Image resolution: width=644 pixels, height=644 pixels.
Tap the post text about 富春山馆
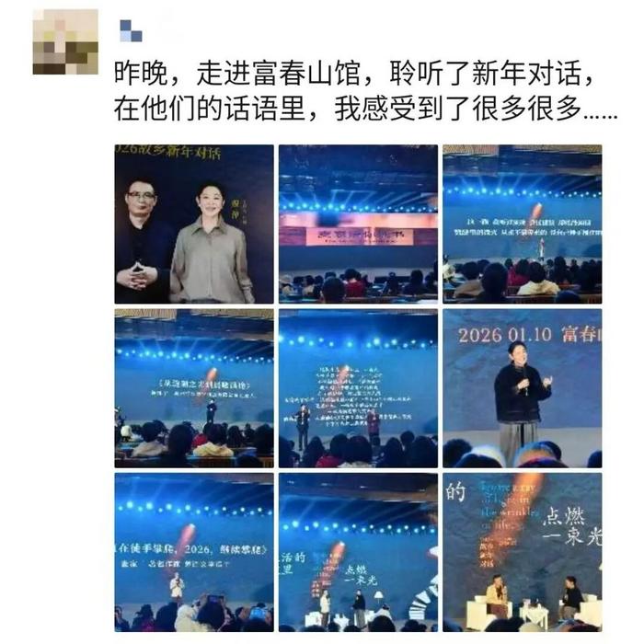click(354, 74)
